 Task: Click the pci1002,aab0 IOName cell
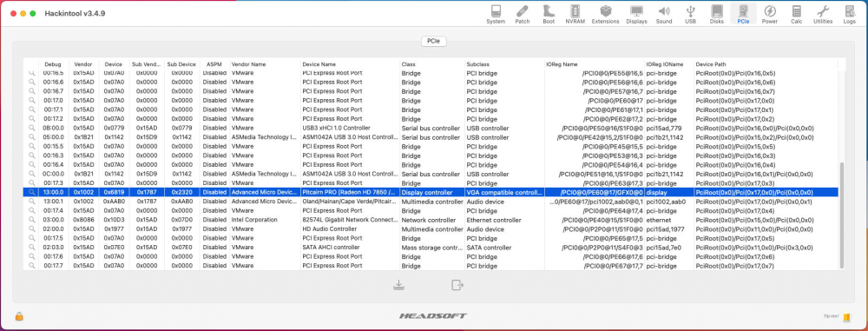668,202
